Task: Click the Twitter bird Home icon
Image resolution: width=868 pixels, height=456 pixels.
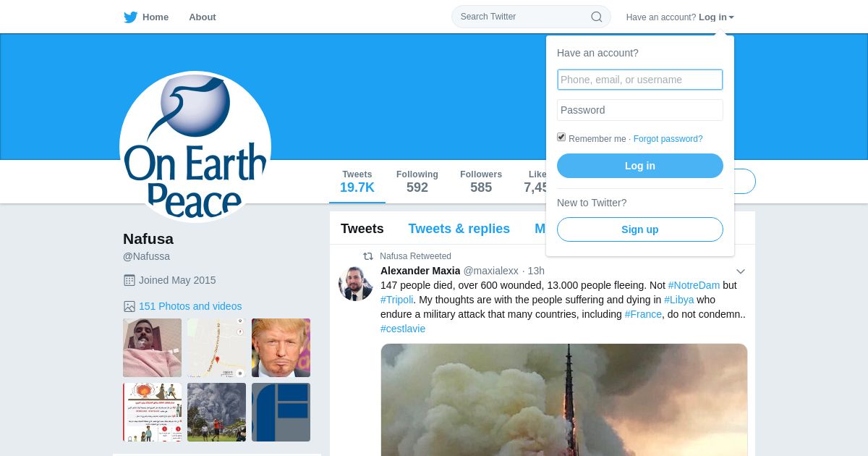Action: (131, 17)
